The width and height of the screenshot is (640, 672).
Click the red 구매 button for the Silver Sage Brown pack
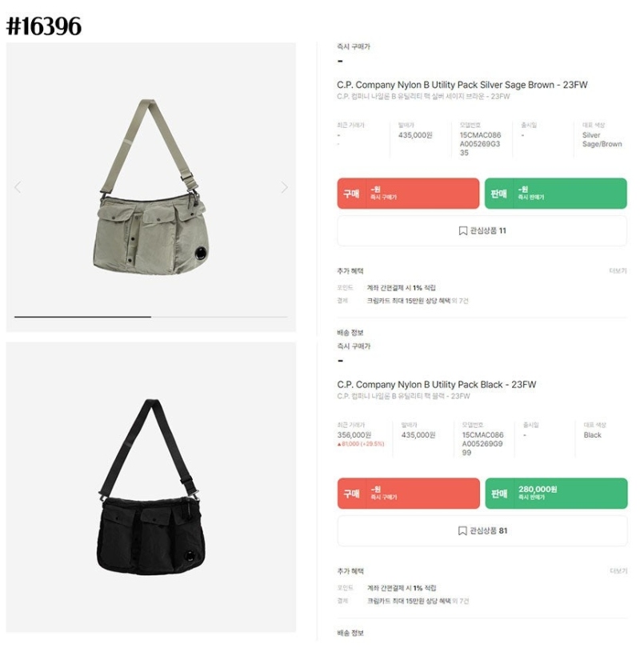pyautogui.click(x=408, y=194)
